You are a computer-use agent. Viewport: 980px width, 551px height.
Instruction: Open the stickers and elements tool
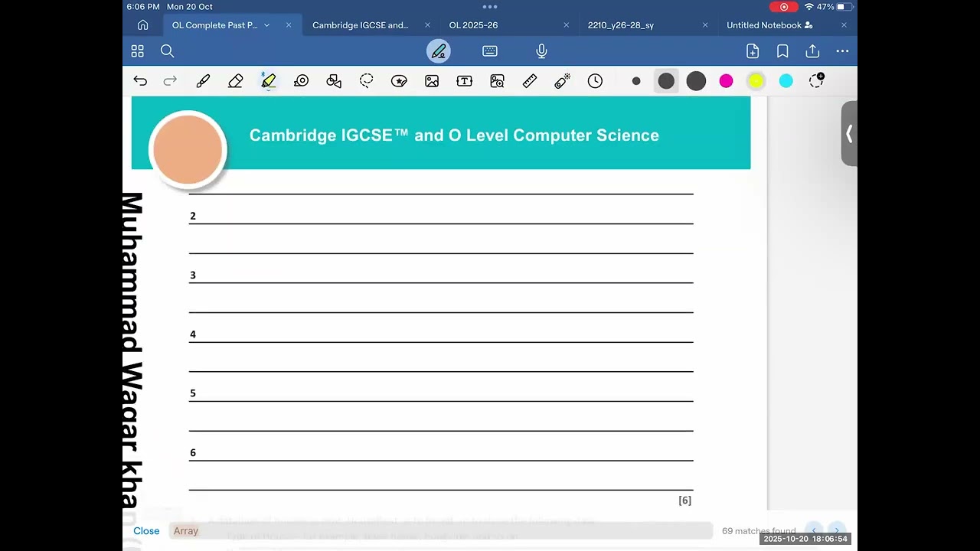coord(399,81)
